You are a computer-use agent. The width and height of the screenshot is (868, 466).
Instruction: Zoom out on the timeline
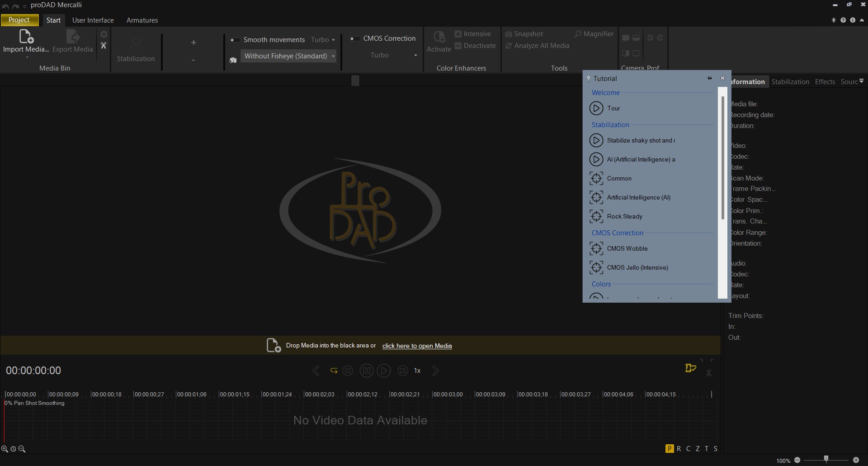pos(22,449)
